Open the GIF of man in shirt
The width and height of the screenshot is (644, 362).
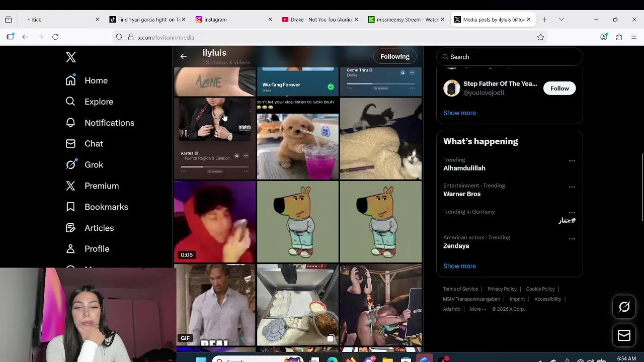pyautogui.click(x=215, y=305)
